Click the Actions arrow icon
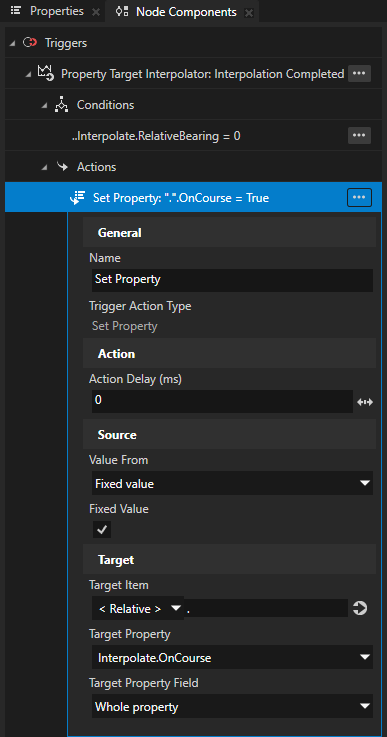The width and height of the screenshot is (387, 737). pyautogui.click(x=62, y=166)
